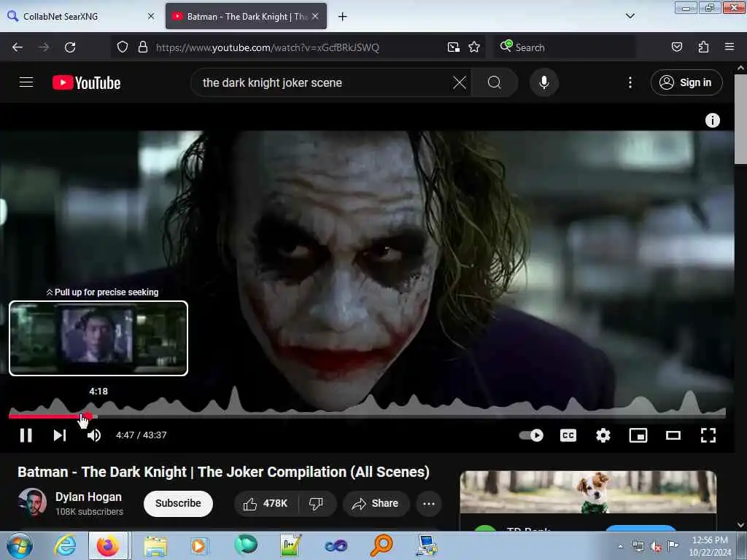Open the Firefox extensions menu
The width and height of the screenshot is (747, 560).
pos(703,47)
